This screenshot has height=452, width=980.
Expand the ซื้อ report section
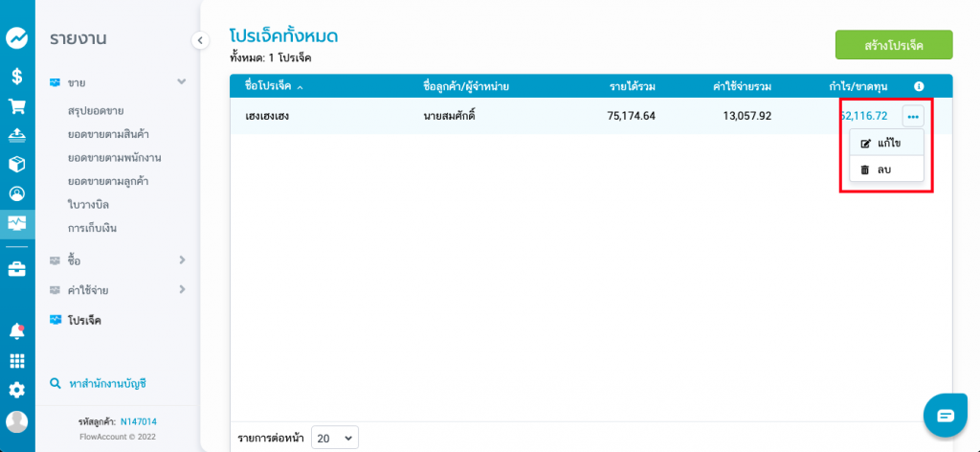[x=182, y=260]
